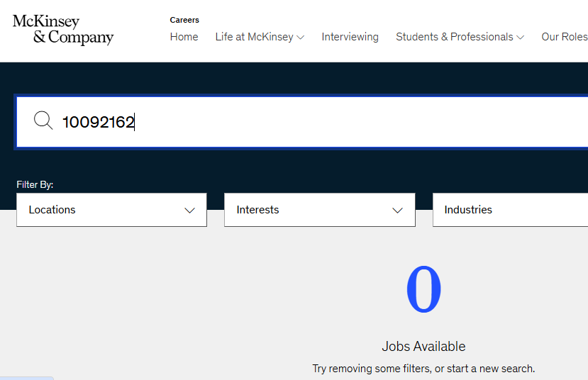Click the Jobs Available text

pos(423,346)
